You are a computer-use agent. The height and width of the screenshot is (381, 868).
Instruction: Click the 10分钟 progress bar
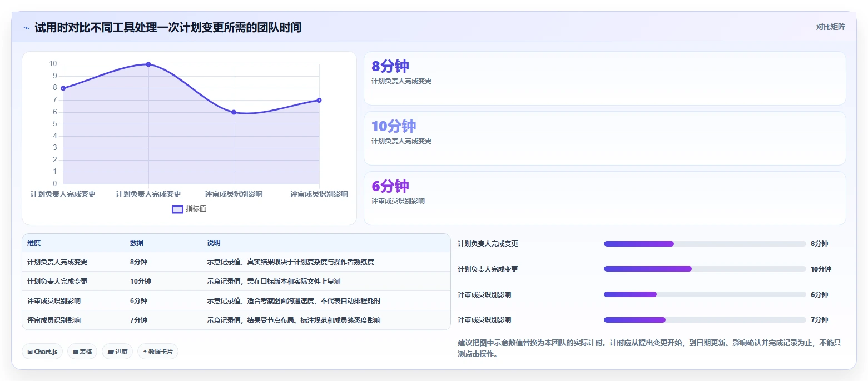705,269
